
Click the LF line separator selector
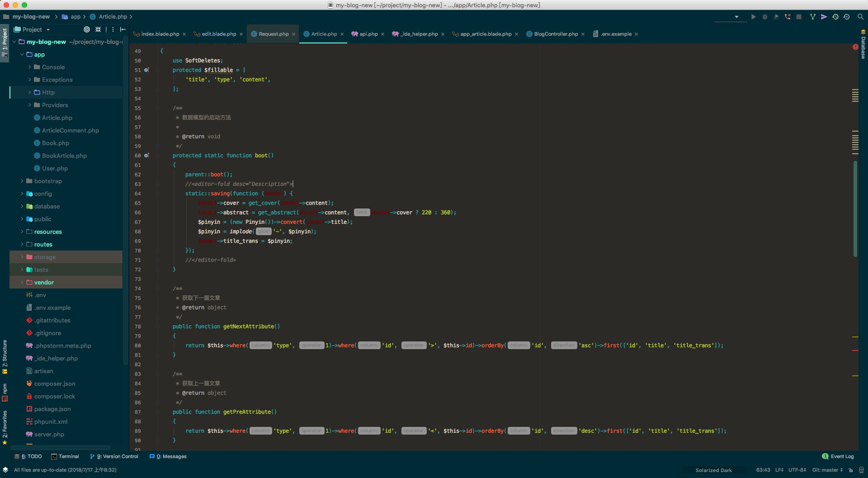(779, 470)
